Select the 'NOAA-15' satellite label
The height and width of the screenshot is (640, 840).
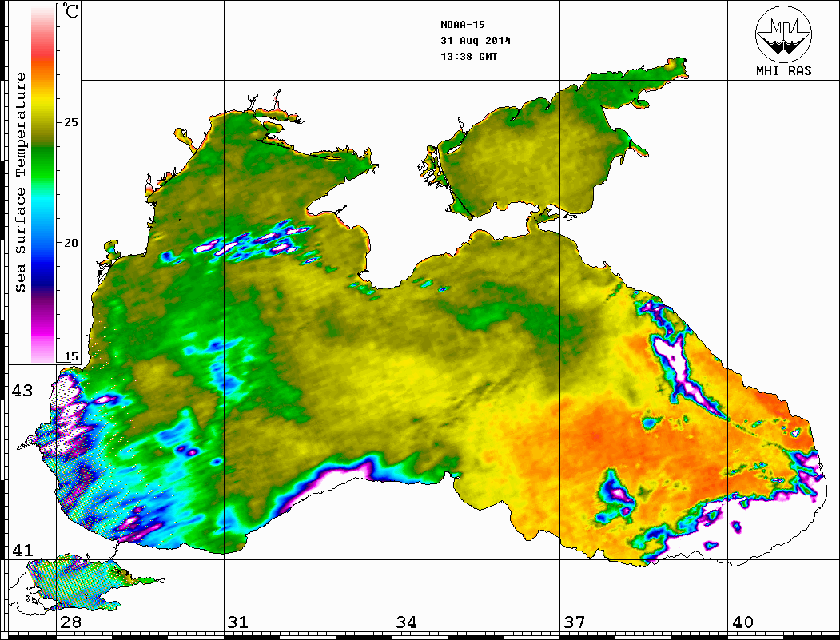463,25
